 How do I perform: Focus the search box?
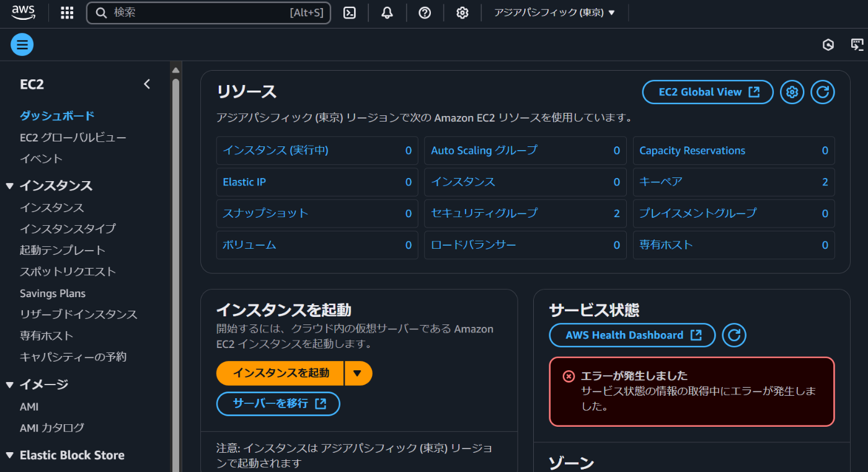[x=208, y=12]
